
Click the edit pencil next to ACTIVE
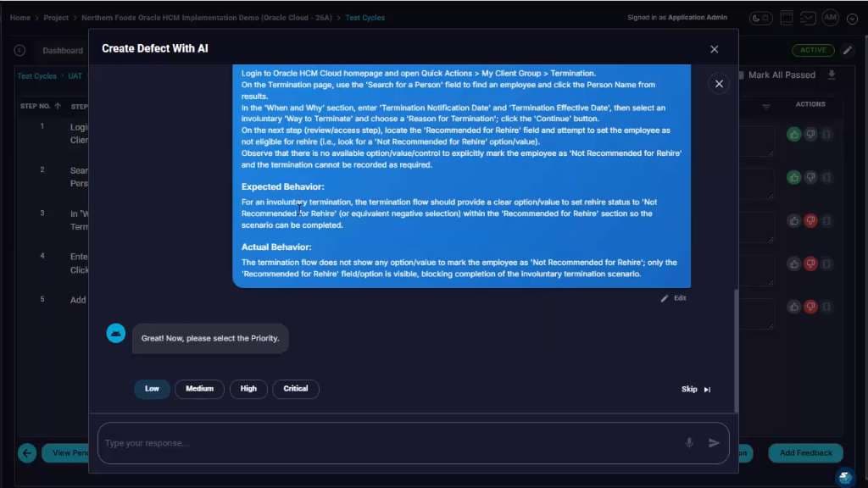848,50
